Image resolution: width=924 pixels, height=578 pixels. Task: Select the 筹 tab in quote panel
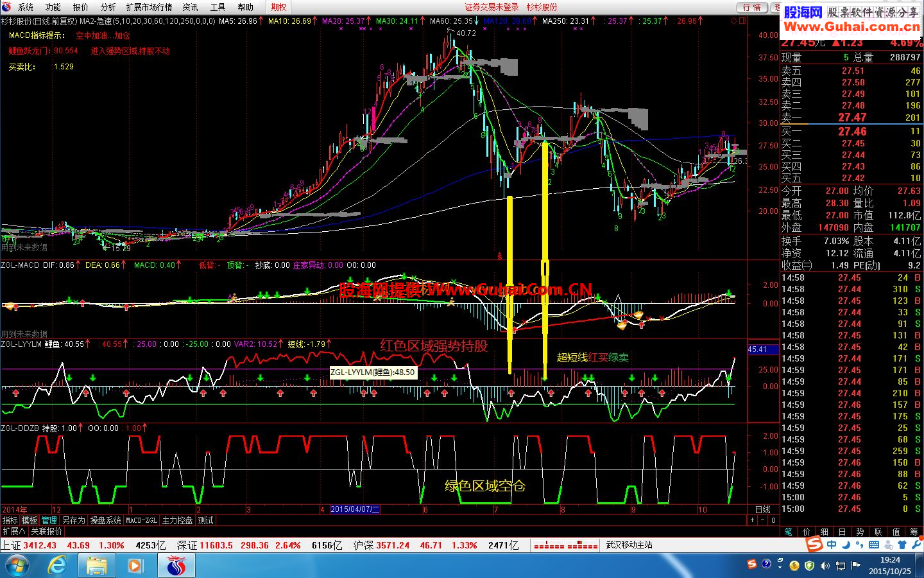point(914,532)
